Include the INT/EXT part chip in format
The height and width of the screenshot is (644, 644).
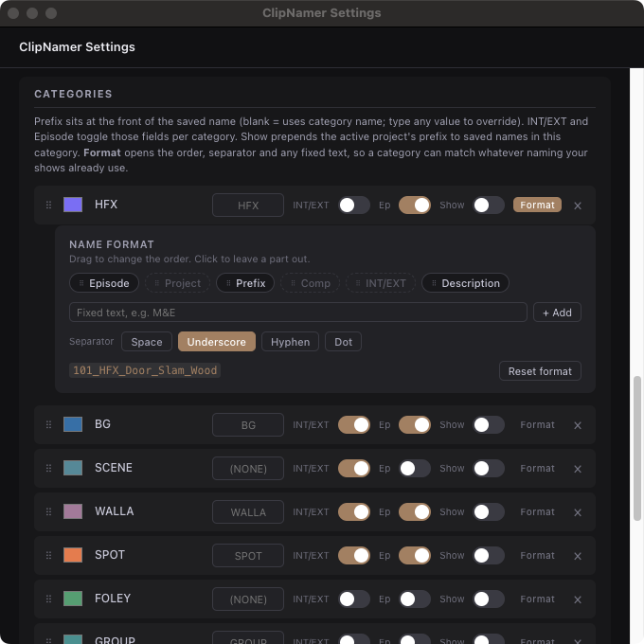click(381, 283)
